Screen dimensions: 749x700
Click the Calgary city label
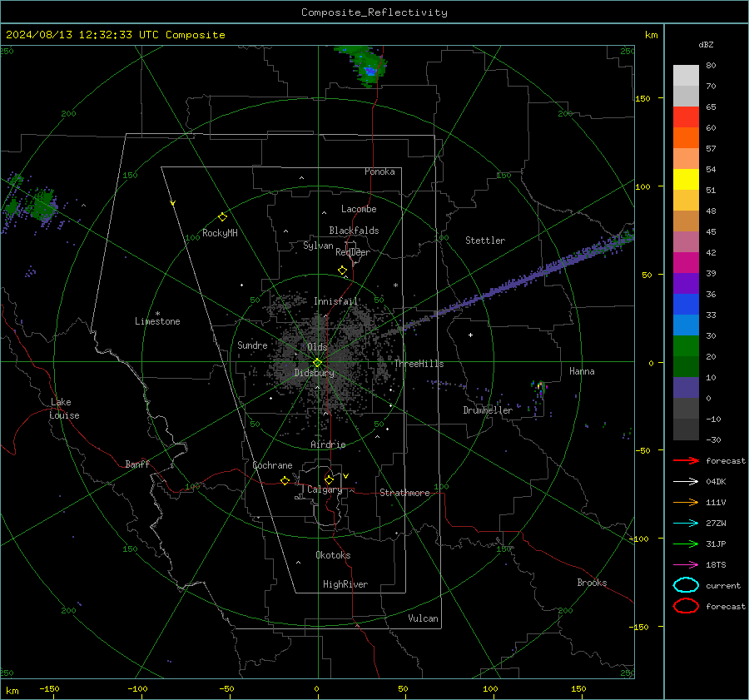[x=325, y=489]
